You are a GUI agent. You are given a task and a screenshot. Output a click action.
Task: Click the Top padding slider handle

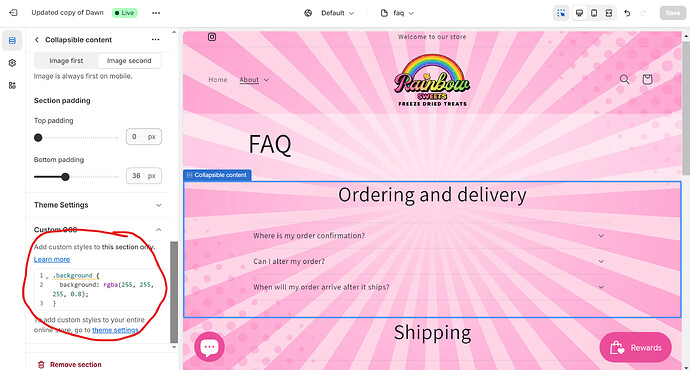pyautogui.click(x=38, y=138)
